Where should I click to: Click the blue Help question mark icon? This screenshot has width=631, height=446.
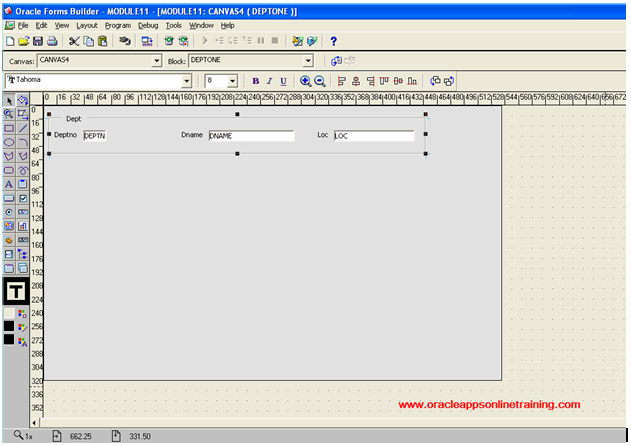point(333,41)
